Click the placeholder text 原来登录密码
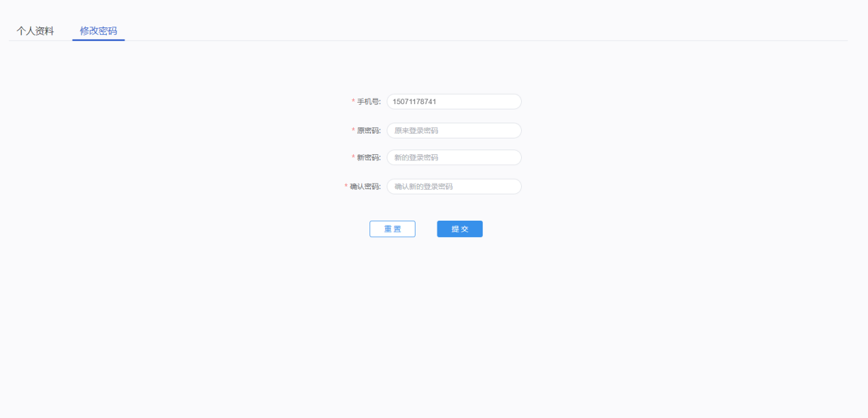 coord(416,130)
